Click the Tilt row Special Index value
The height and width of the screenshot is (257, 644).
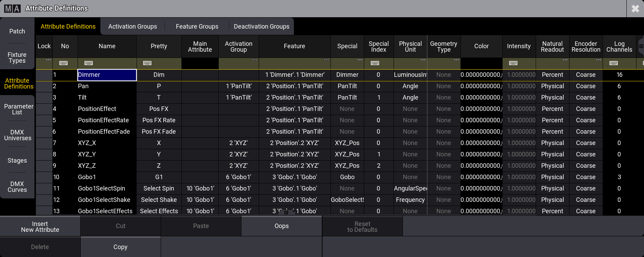[x=379, y=97]
